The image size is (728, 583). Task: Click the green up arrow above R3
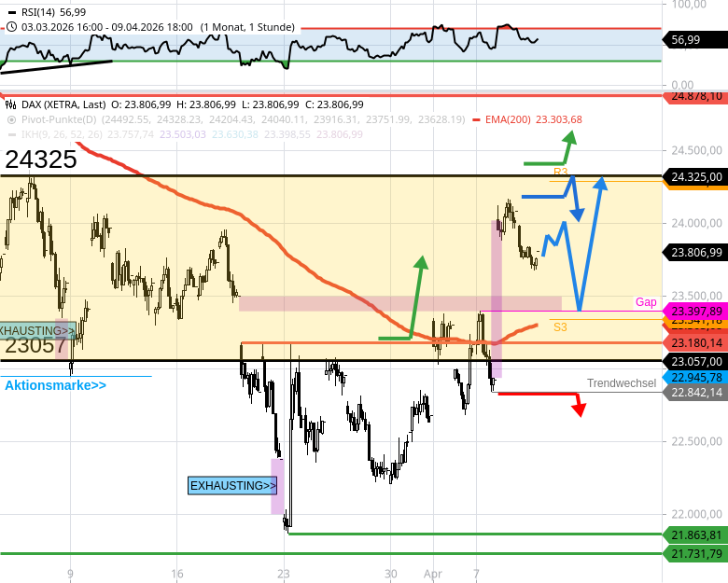(568, 140)
